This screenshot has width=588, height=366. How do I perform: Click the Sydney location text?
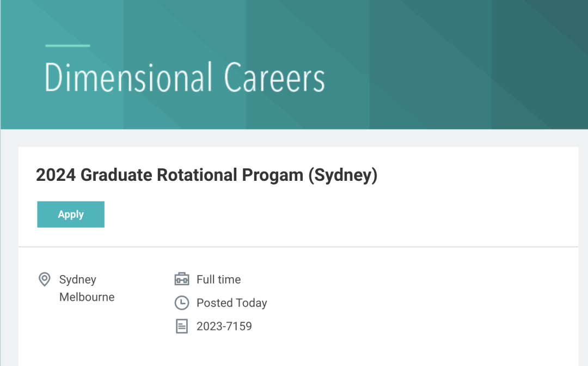click(x=78, y=279)
